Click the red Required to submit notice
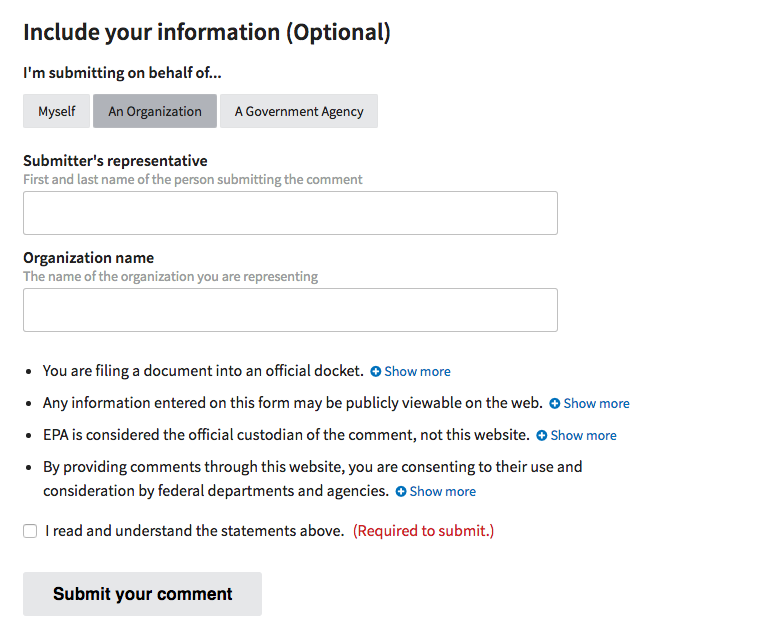 [x=423, y=531]
